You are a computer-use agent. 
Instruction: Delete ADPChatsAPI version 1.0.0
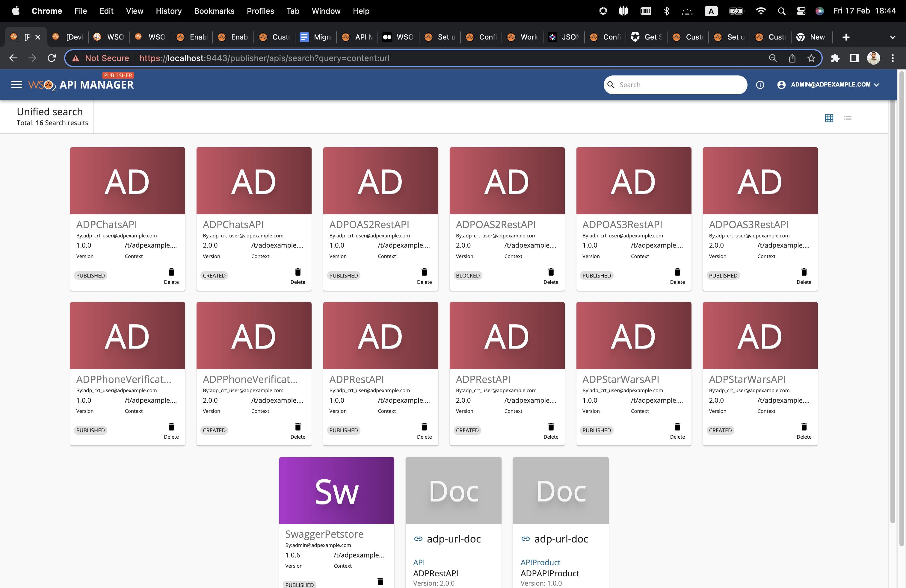click(x=171, y=276)
